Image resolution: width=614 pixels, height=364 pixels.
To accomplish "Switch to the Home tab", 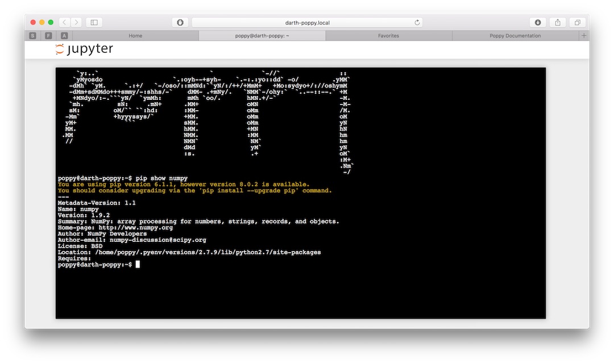I will point(135,36).
